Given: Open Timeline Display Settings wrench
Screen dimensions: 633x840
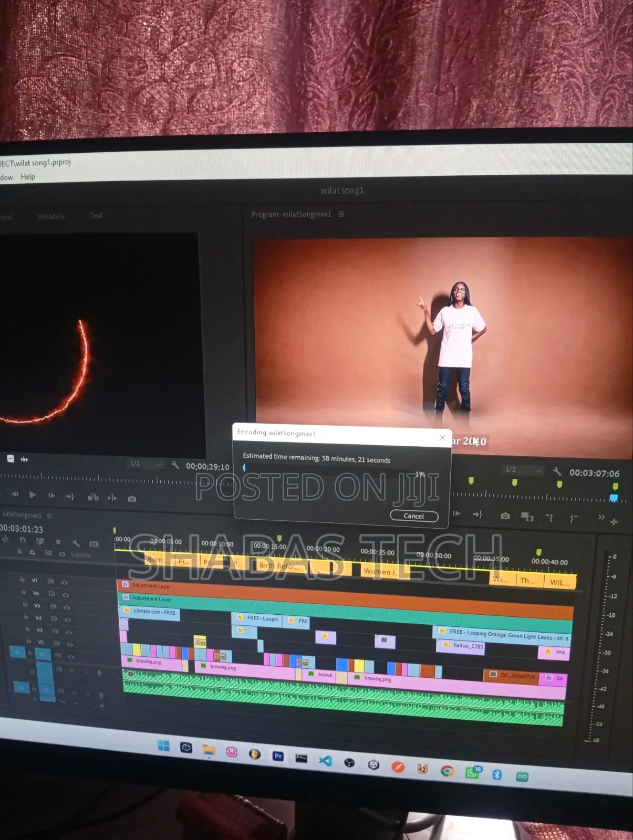Looking at the screenshot, I should pyautogui.click(x=76, y=543).
